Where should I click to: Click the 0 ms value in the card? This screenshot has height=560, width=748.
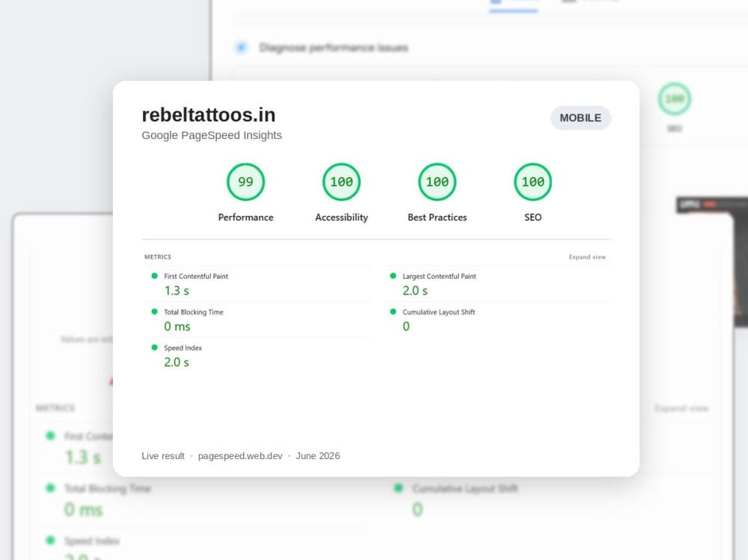click(177, 326)
